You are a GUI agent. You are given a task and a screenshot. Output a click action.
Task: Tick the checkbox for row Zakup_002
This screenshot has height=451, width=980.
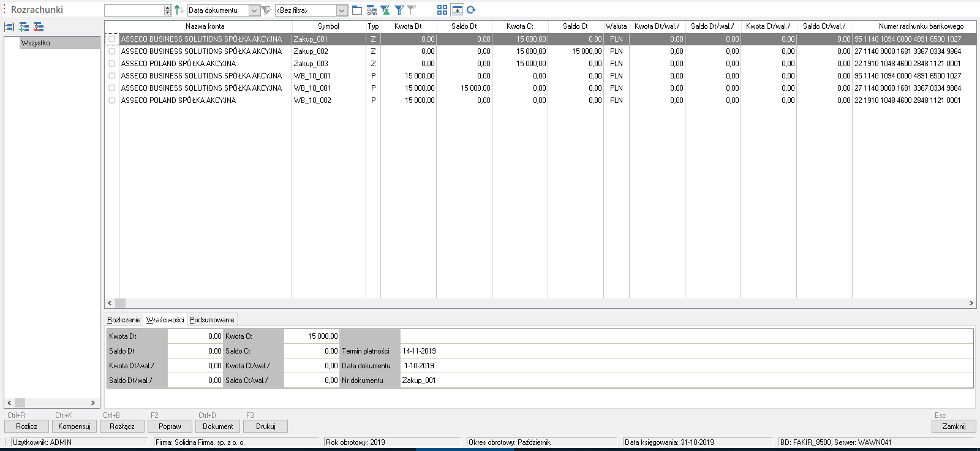pos(112,51)
